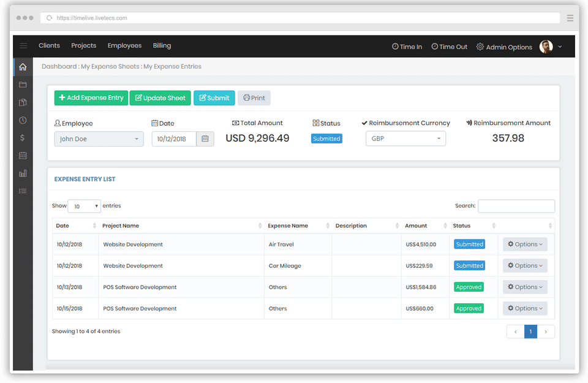Click the browser reload icon
Viewport: 588px width, 383px height.
coord(49,18)
